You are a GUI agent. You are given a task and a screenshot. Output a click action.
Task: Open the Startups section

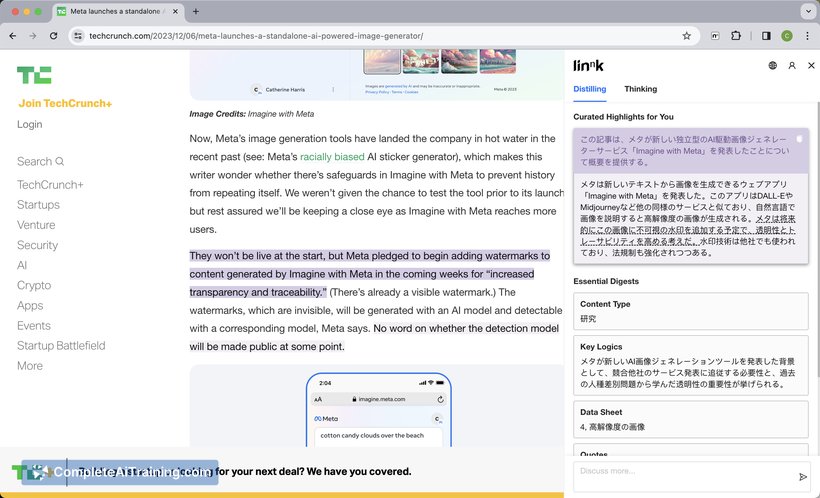click(38, 205)
